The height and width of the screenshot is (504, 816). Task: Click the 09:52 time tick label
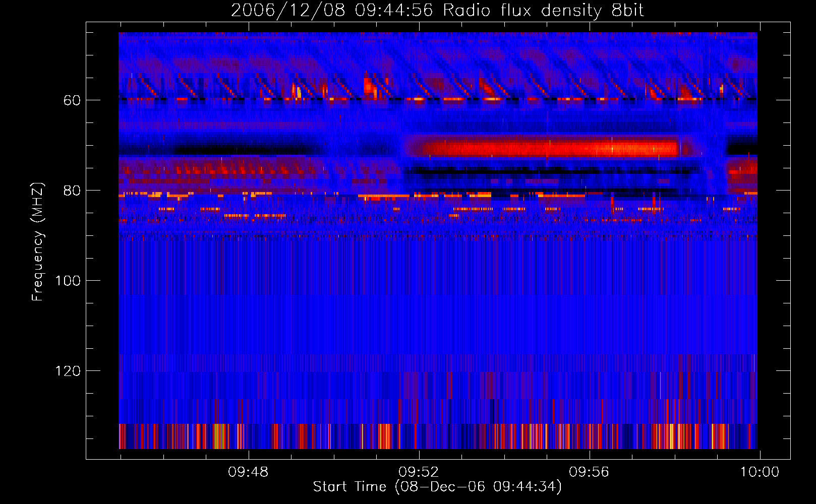click(419, 472)
